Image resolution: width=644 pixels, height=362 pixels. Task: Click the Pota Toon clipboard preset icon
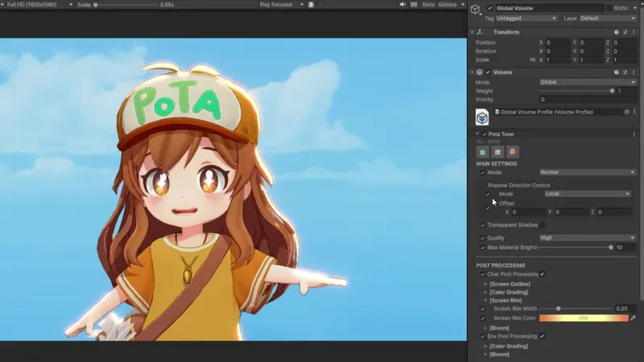(x=482, y=152)
